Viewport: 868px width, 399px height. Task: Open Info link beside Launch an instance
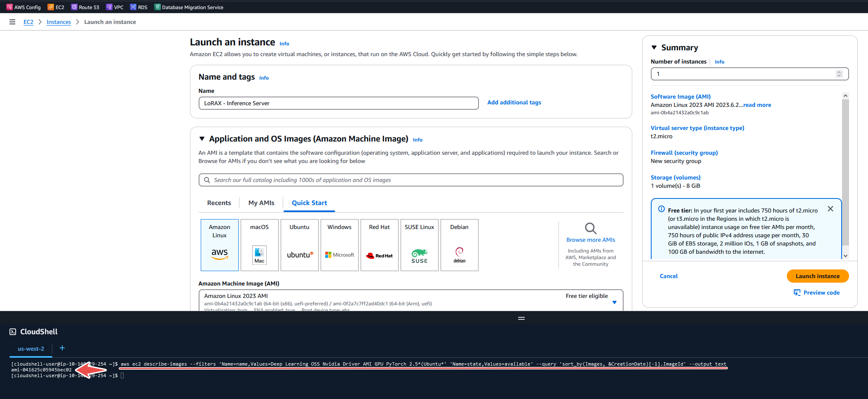coord(284,43)
